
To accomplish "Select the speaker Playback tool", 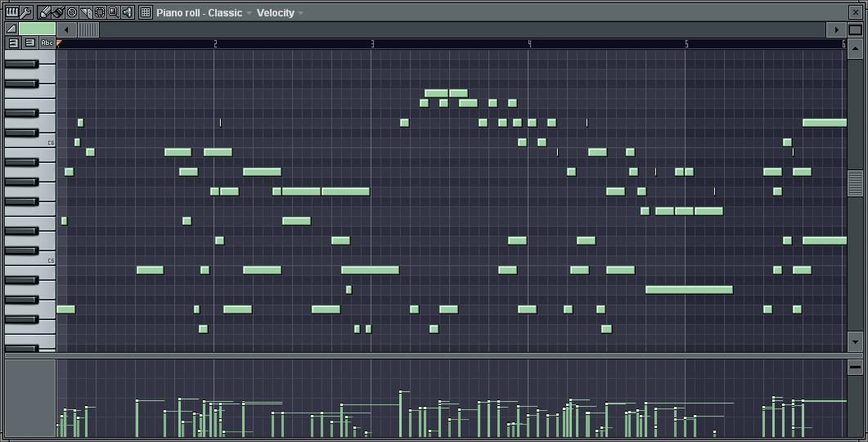I will (x=128, y=12).
